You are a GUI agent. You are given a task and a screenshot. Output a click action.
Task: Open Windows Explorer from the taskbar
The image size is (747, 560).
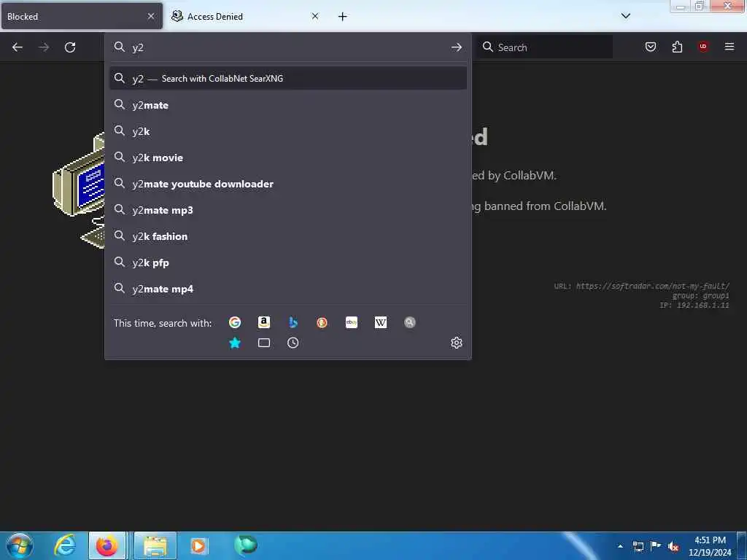click(x=155, y=545)
